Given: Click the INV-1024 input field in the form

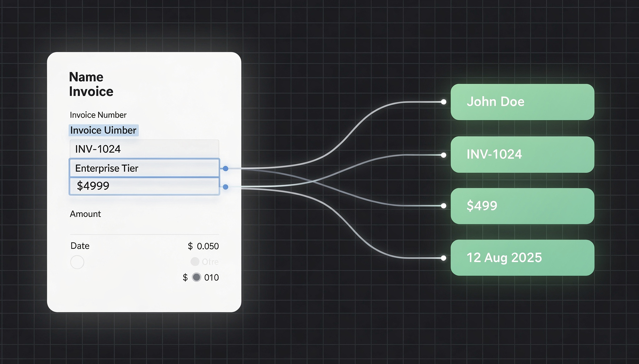Looking at the screenshot, I should pos(144,149).
